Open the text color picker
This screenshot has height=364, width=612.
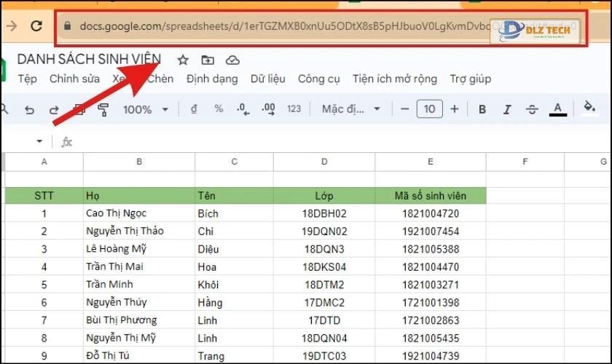(x=558, y=109)
